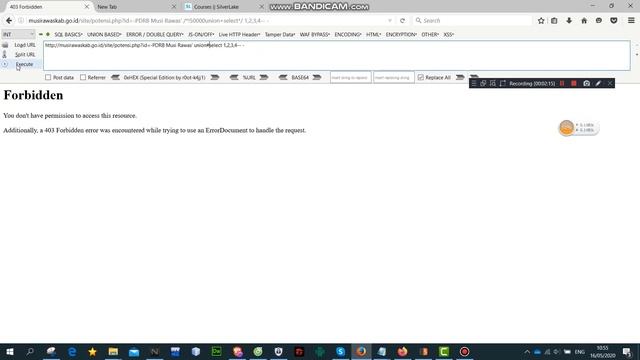Open File Explorer from the taskbar

[113, 351]
